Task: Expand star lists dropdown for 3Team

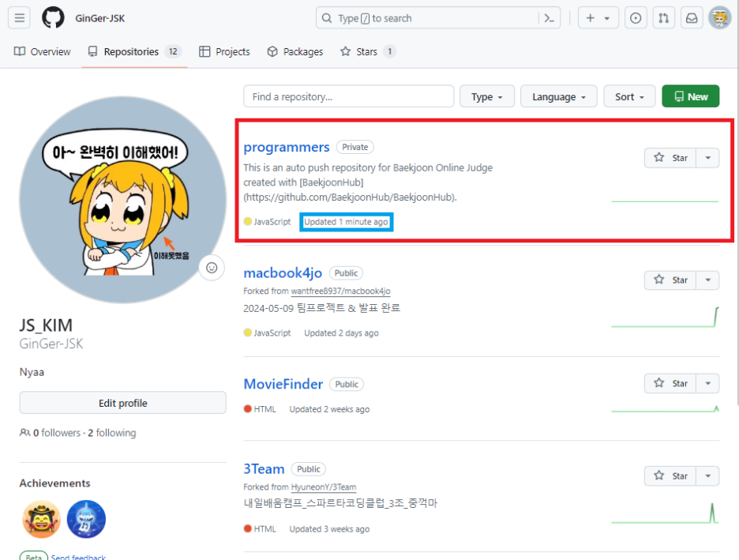Action: pos(708,475)
